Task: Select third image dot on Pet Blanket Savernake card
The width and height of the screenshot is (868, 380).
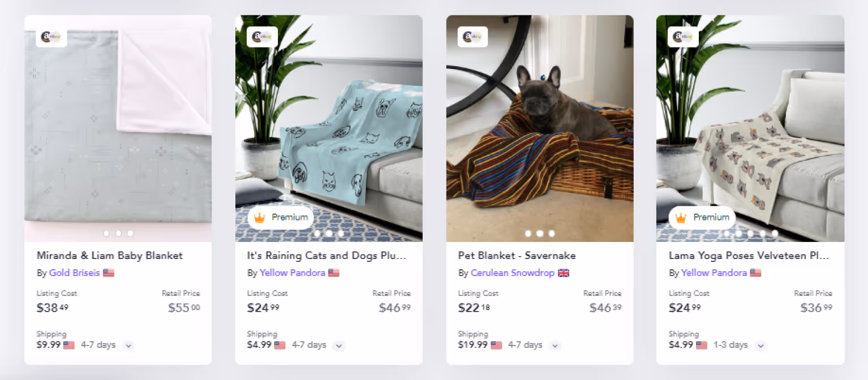Action: click(552, 233)
